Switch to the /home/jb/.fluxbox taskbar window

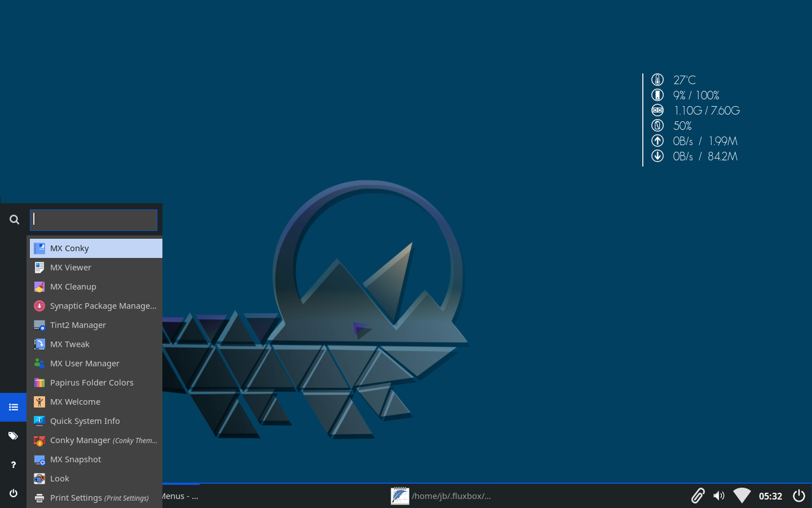(x=442, y=496)
